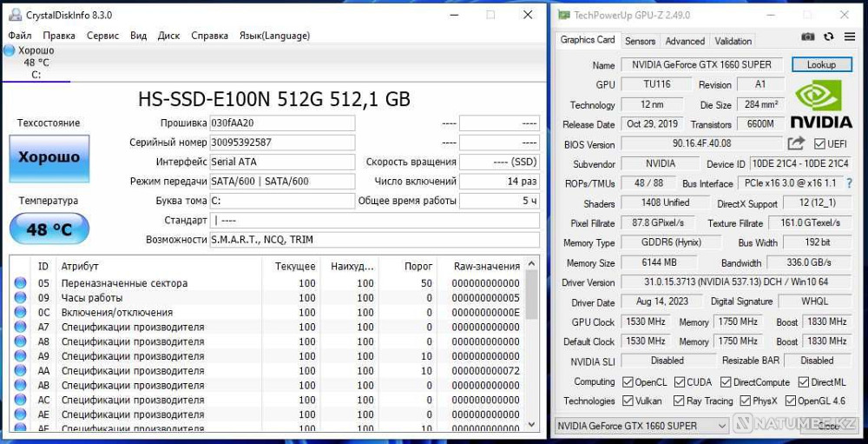Click the Memory Size value 6144 MB
The image size is (868, 444).
pos(659,262)
